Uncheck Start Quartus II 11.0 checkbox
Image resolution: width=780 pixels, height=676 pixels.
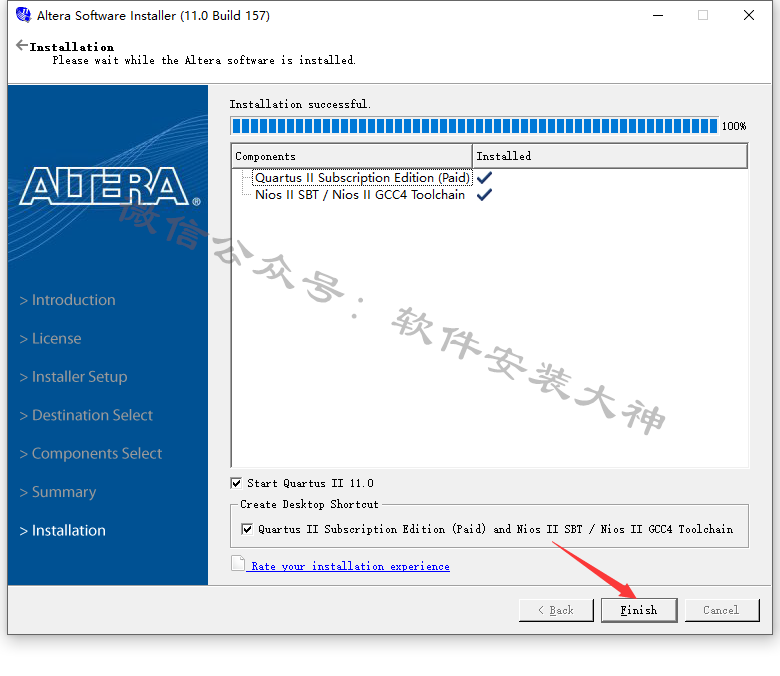[x=236, y=483]
